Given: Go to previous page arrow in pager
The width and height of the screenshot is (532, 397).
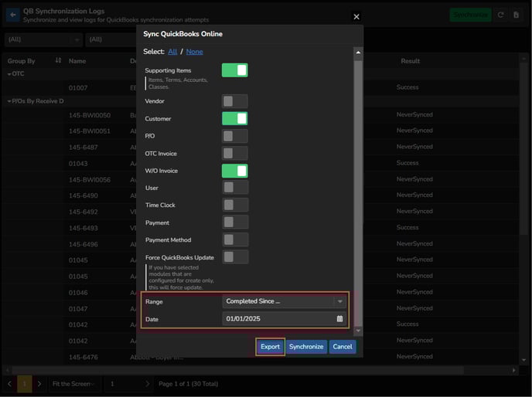Looking at the screenshot, I should click(x=9, y=384).
